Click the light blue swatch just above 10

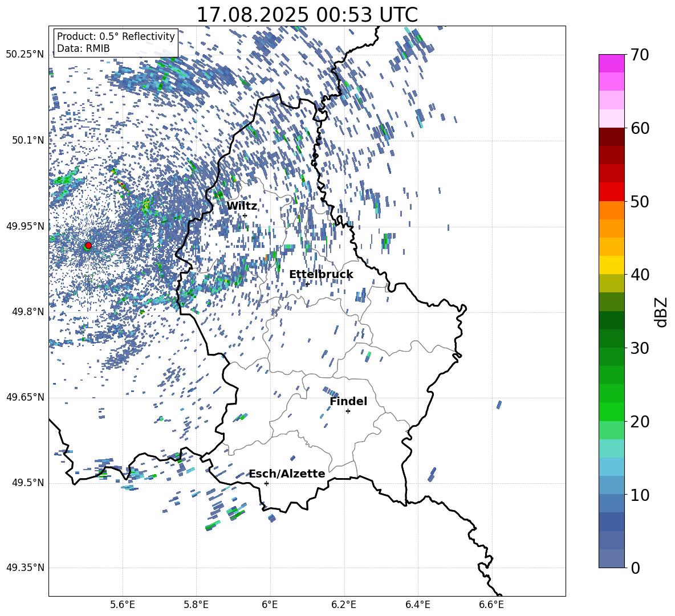(611, 486)
